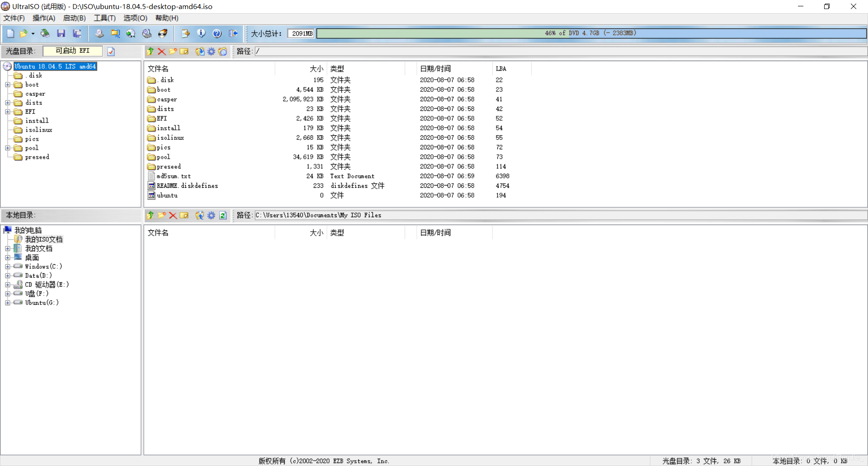Expand Data(D:) drive node
The height and width of the screenshot is (466, 868).
[8, 276]
